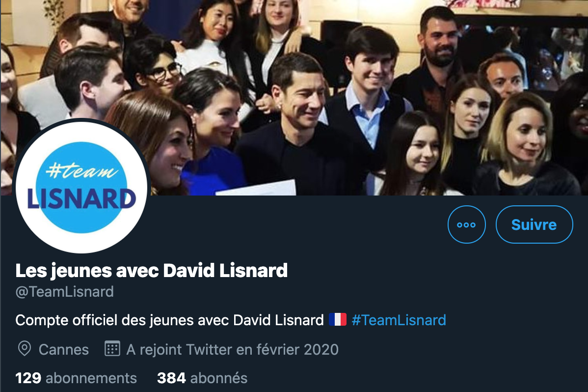588x392 pixels.
Task: Click the @TeamLisnard handle
Action: 64,291
